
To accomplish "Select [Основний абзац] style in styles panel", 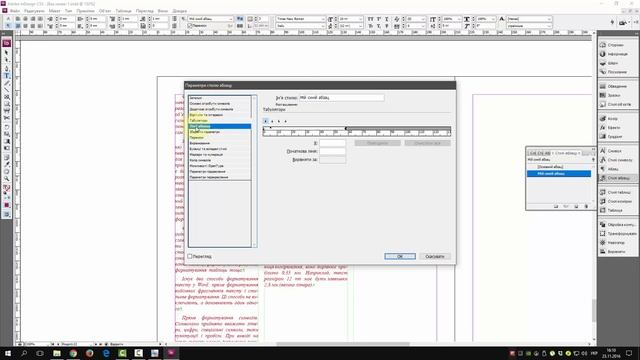I will (558, 167).
